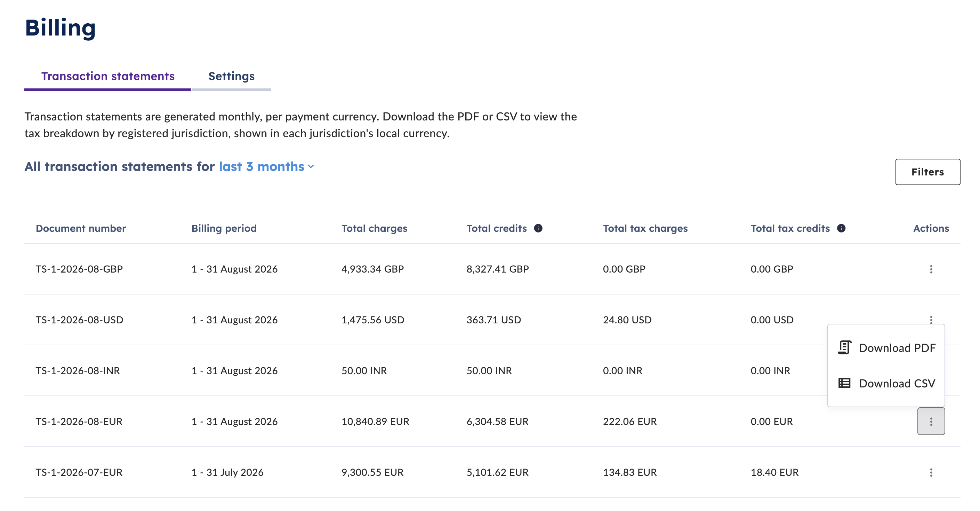Expand the last 3 months period dropdown
This screenshot has height=511, width=980.
(x=266, y=166)
